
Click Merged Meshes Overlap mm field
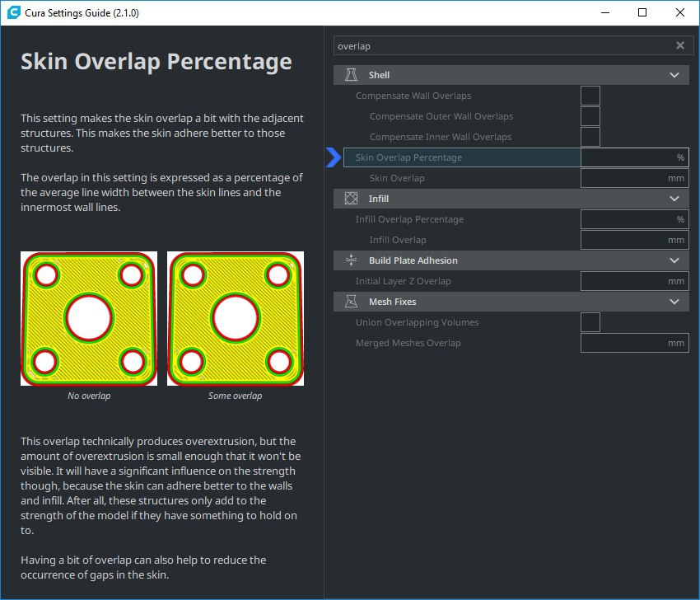point(634,343)
